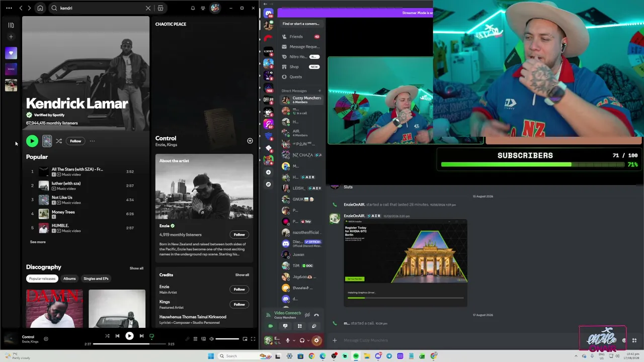644x362 pixels.
Task: Open Your Library in Spotify sidebar
Action: (11, 25)
